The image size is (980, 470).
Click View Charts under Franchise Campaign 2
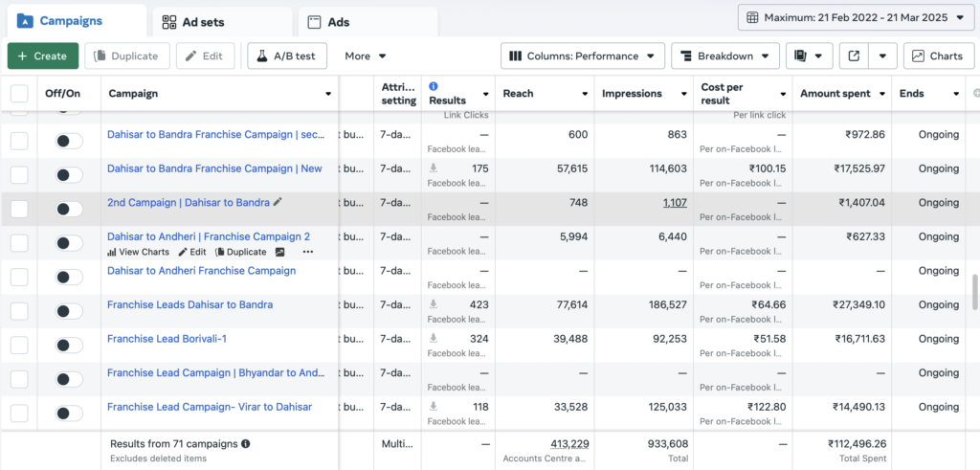pyautogui.click(x=138, y=252)
